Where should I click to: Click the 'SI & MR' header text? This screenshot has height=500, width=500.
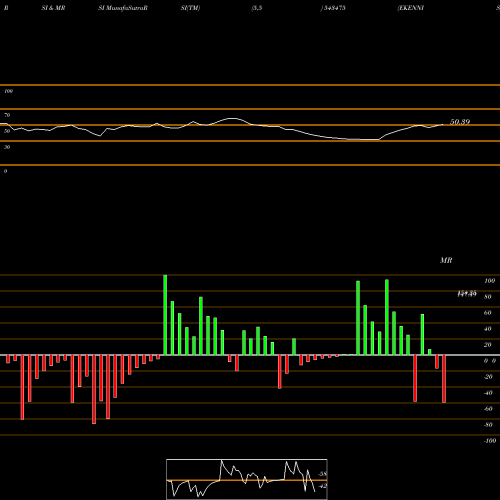(x=53, y=8)
